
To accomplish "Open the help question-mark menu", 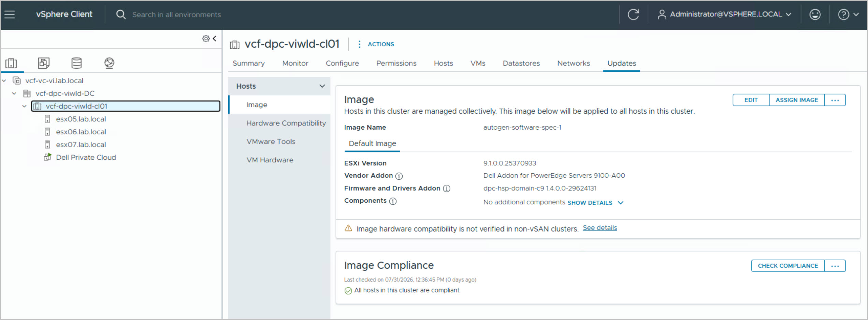I will coord(843,14).
